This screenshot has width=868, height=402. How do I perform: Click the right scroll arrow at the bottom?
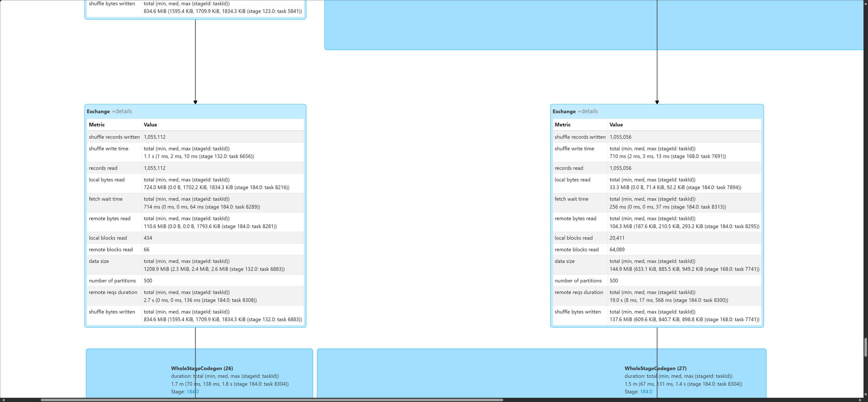[x=860, y=400]
